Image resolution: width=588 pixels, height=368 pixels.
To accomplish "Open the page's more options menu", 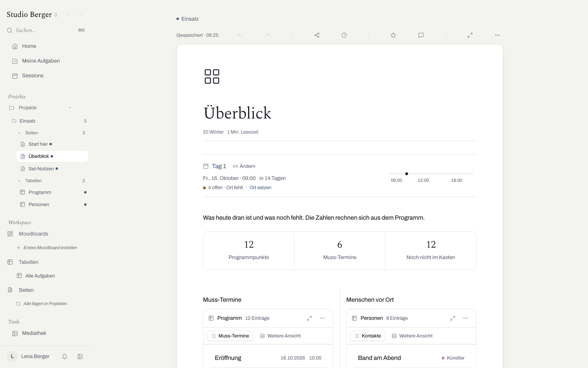I will coord(497,35).
